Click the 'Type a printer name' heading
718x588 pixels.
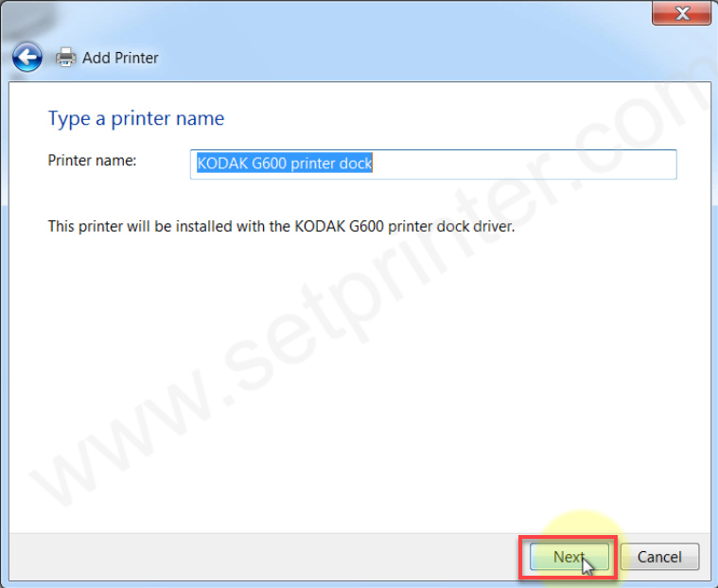136,119
